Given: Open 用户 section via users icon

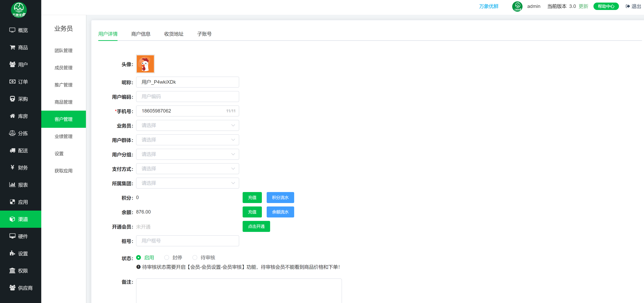Looking at the screenshot, I should coord(12,65).
